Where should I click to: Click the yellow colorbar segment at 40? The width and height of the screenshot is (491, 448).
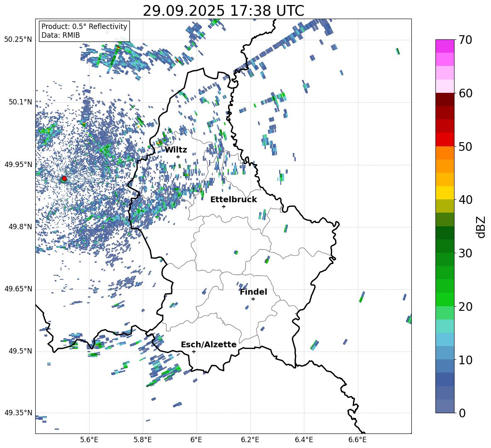click(445, 193)
